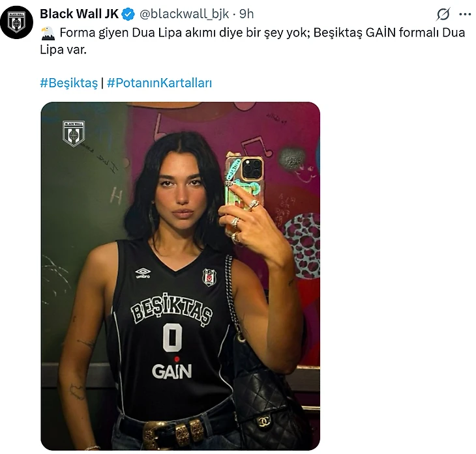Follow the #PotanınKartalları hashtag link
Viewport: 476px width, 454px height.
pyautogui.click(x=159, y=83)
